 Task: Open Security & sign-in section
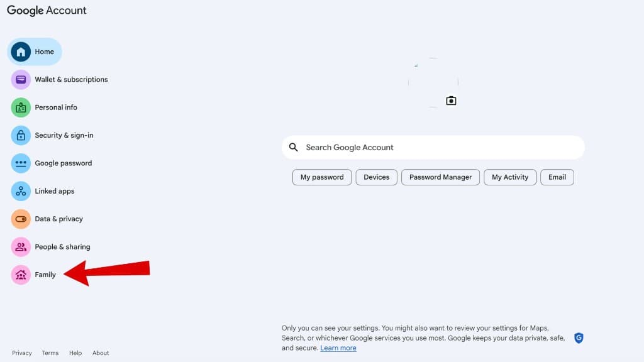coord(64,136)
